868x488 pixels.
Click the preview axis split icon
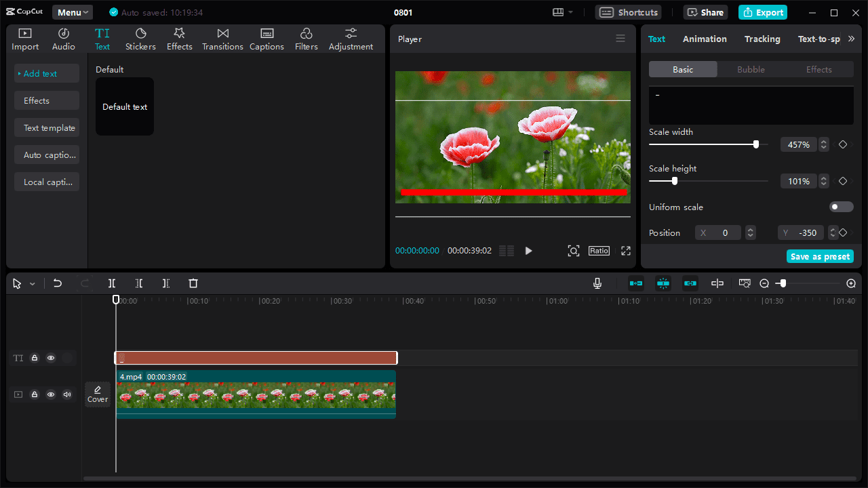[x=717, y=283]
